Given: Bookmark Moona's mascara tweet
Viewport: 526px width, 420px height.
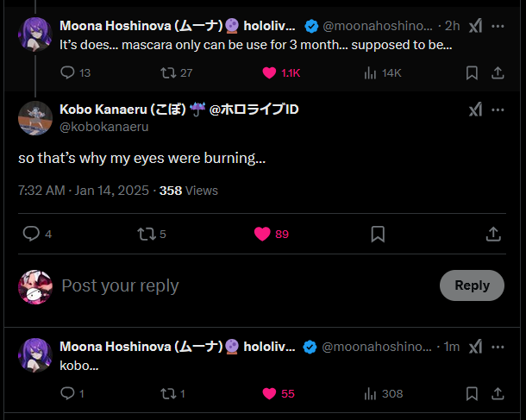Looking at the screenshot, I should point(472,73).
